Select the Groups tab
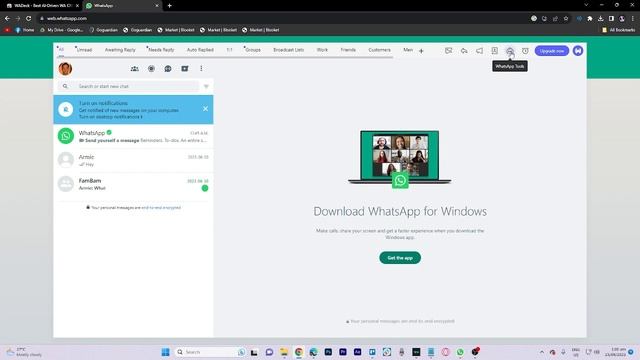 pyautogui.click(x=253, y=50)
